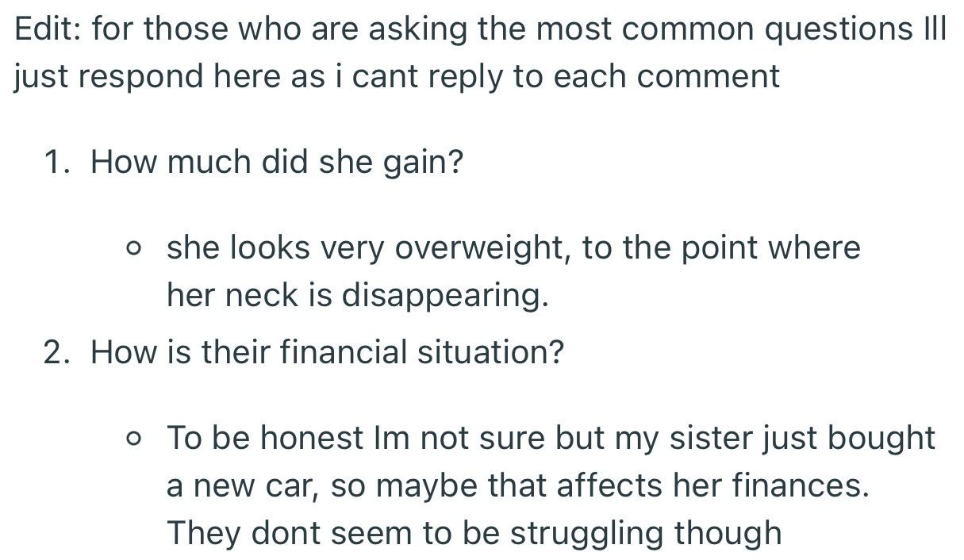Click the line "They dont seem to be struggling though"
Screen dimensions: 964x560
tap(474, 535)
